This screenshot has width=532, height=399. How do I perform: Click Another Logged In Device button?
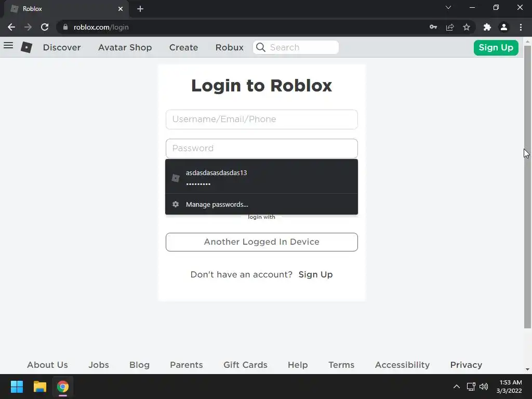[x=262, y=242]
